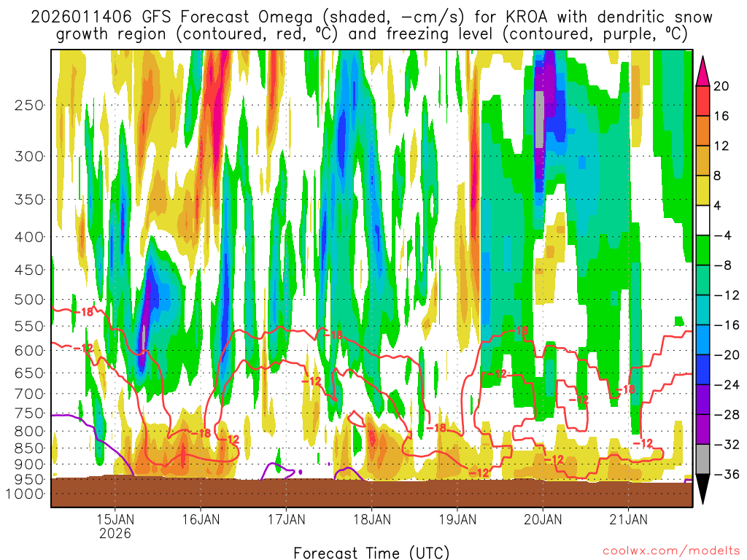Select the 1000 pressure level label
Image resolution: width=747 pixels, height=560 pixels.
pos(24,494)
